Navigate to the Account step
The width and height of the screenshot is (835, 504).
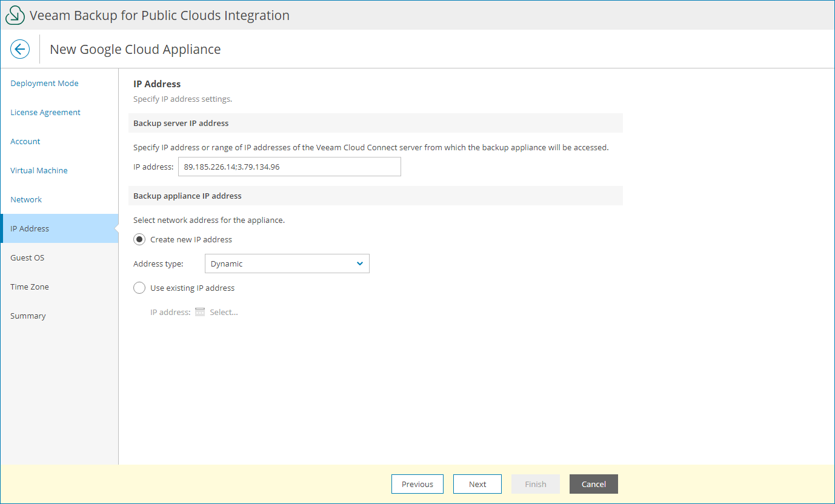[25, 141]
